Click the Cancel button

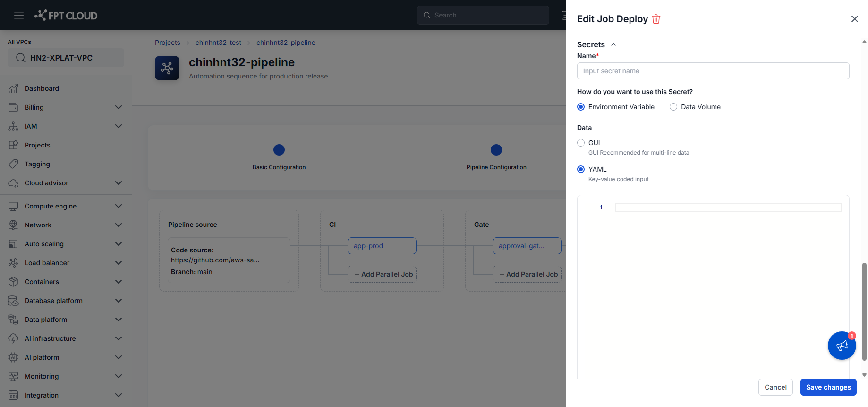[x=775, y=387]
